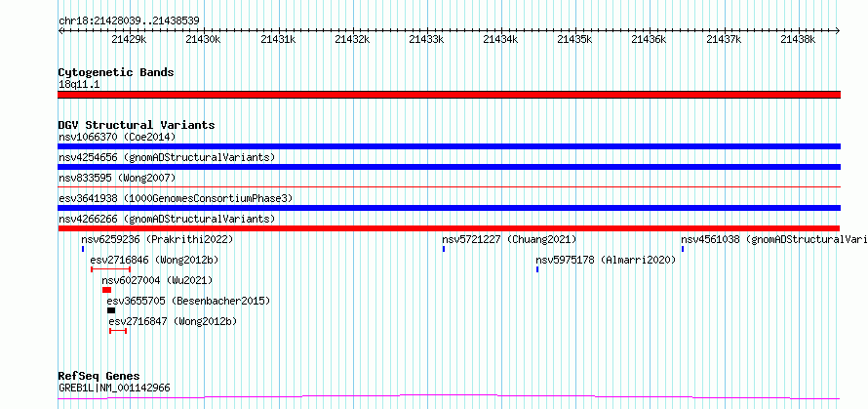Viewport: 868px width, 409px height.
Task: Click the nsv833595 (Wong2007) label
Action: (x=117, y=178)
